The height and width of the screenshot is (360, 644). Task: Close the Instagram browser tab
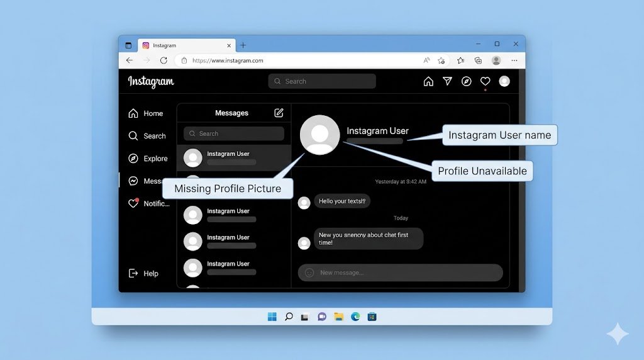[x=229, y=45]
